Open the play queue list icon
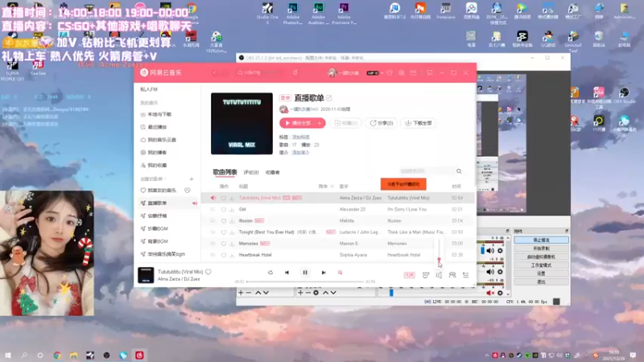The image size is (644, 362). pyautogui.click(x=466, y=275)
